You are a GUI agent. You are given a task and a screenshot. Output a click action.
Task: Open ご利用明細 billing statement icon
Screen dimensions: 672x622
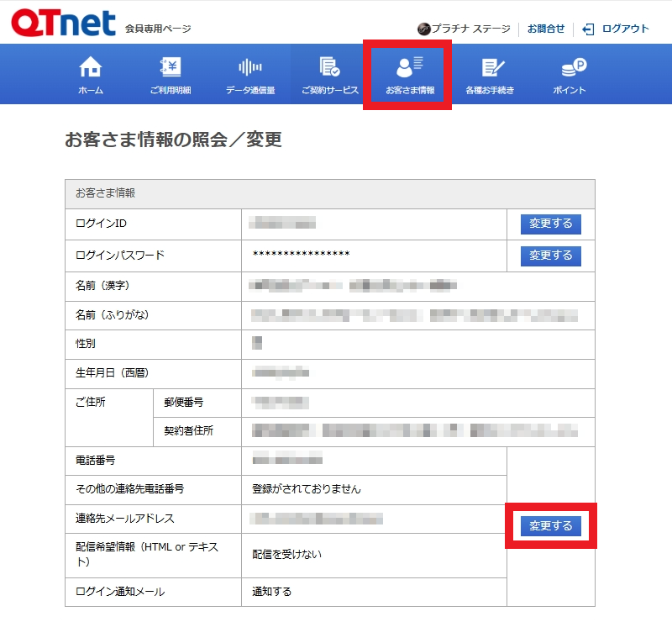tap(171, 67)
